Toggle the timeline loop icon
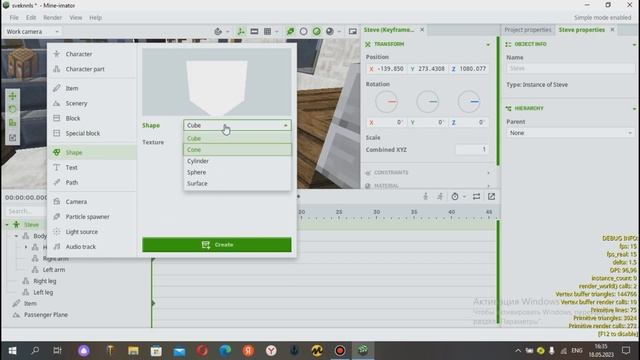This screenshot has width=640, height=360. coord(476,197)
